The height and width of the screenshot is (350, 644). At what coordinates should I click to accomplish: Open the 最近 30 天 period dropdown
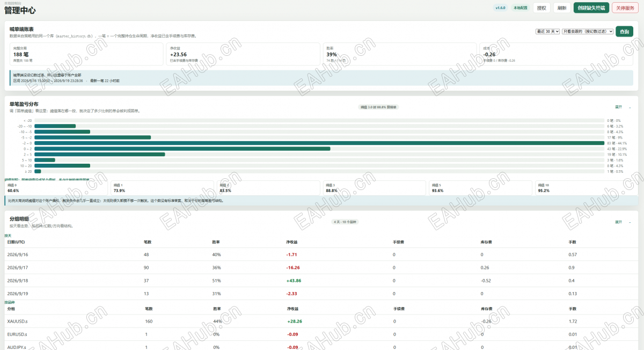coord(547,31)
